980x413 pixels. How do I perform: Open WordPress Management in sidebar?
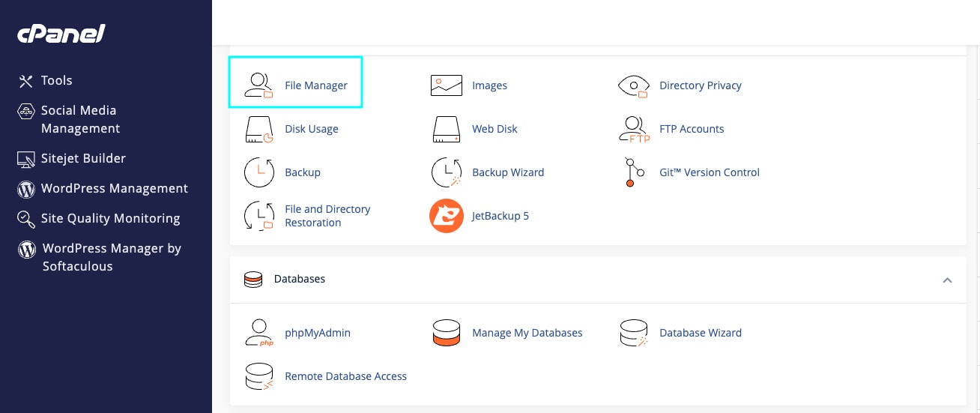114,188
